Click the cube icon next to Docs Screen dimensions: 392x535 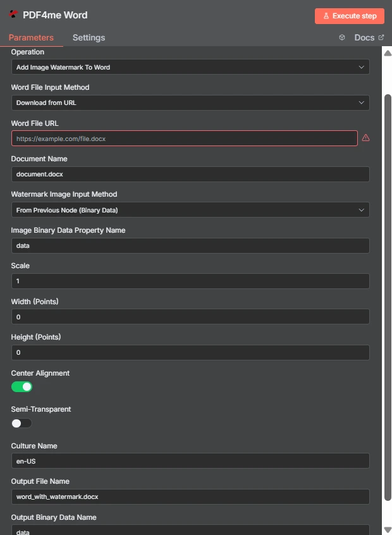tap(342, 37)
